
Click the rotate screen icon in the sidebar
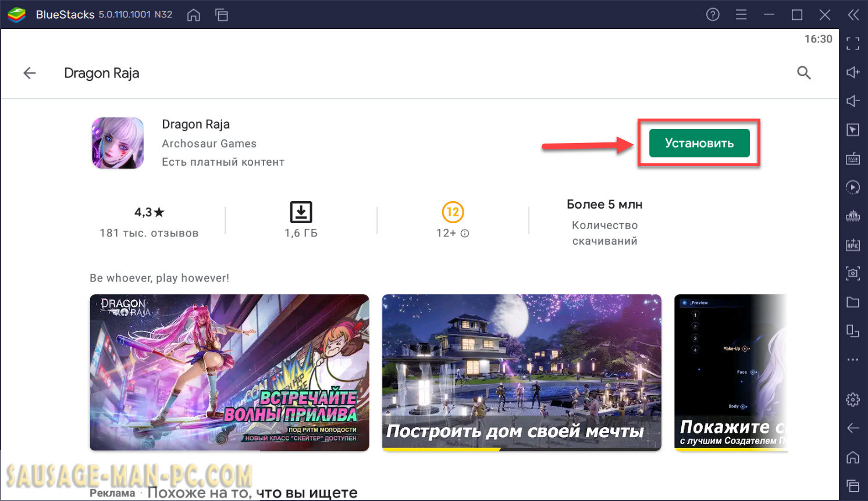pos(853,331)
